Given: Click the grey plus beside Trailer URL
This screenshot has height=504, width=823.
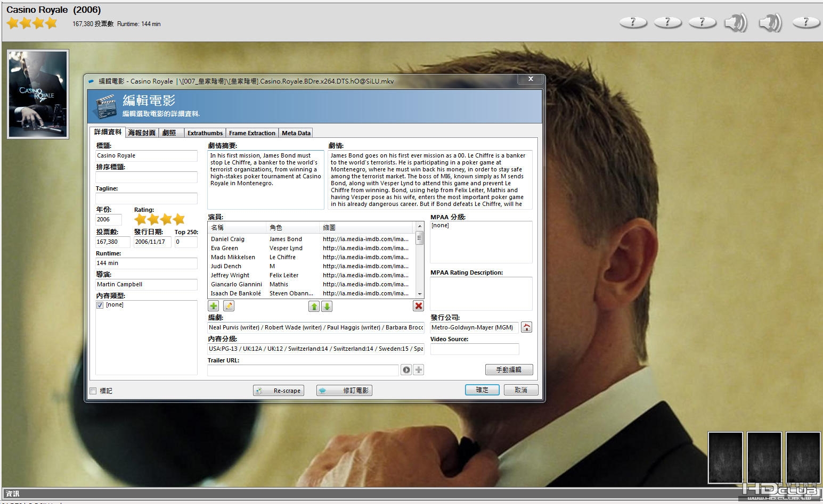Looking at the screenshot, I should tap(419, 370).
